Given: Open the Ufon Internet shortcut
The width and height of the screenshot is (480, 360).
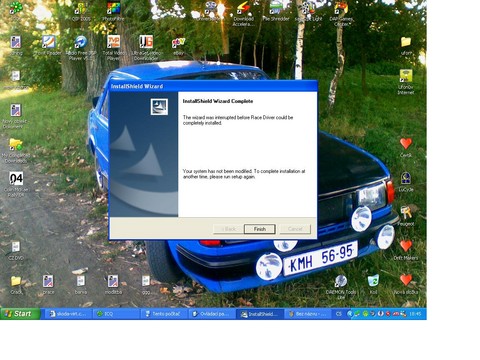Looking at the screenshot, I should 406,82.
